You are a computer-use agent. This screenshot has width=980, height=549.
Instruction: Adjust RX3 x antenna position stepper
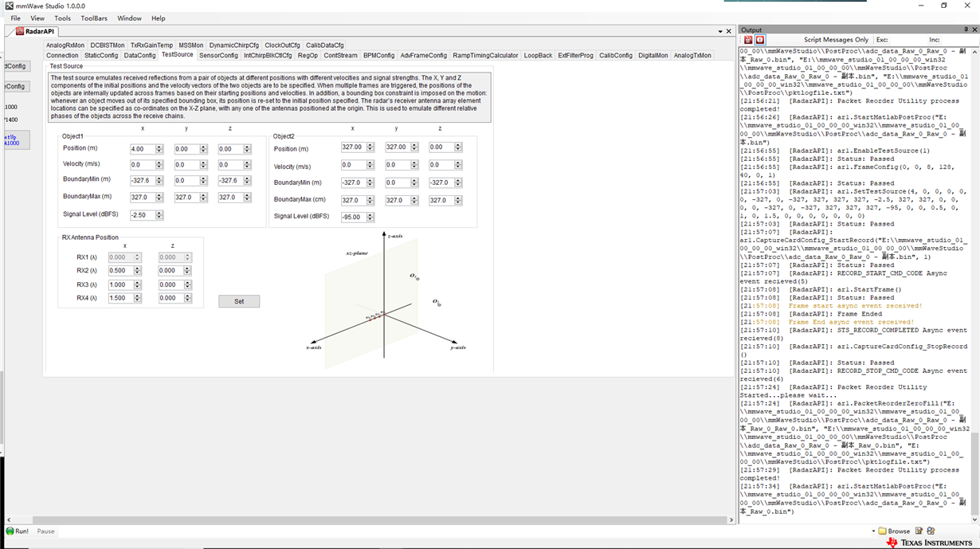[x=138, y=284]
